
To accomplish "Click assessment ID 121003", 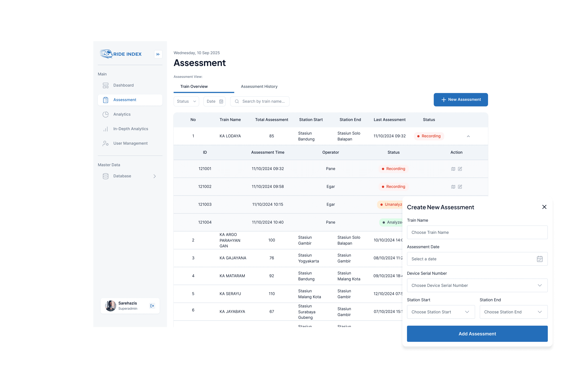I will click(x=205, y=204).
